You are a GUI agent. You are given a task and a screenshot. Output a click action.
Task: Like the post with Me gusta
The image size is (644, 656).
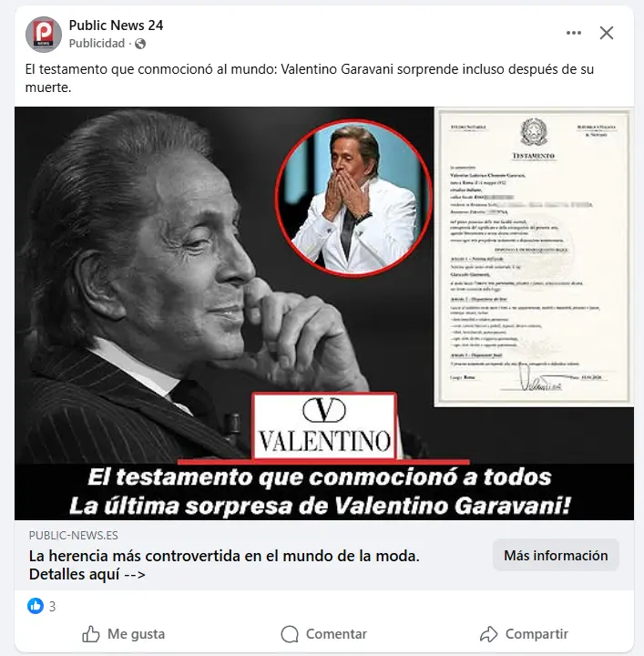pyautogui.click(x=123, y=634)
